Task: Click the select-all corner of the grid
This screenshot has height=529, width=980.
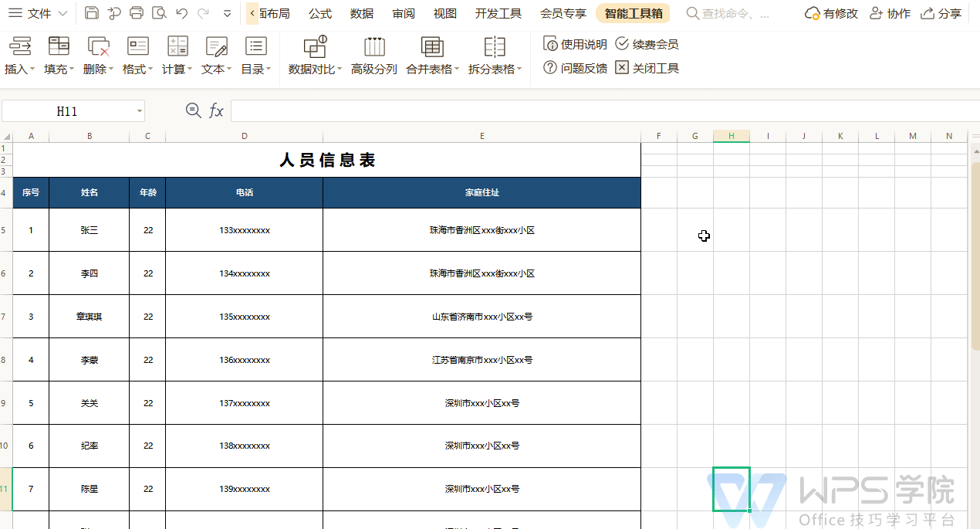Action: pos(7,137)
